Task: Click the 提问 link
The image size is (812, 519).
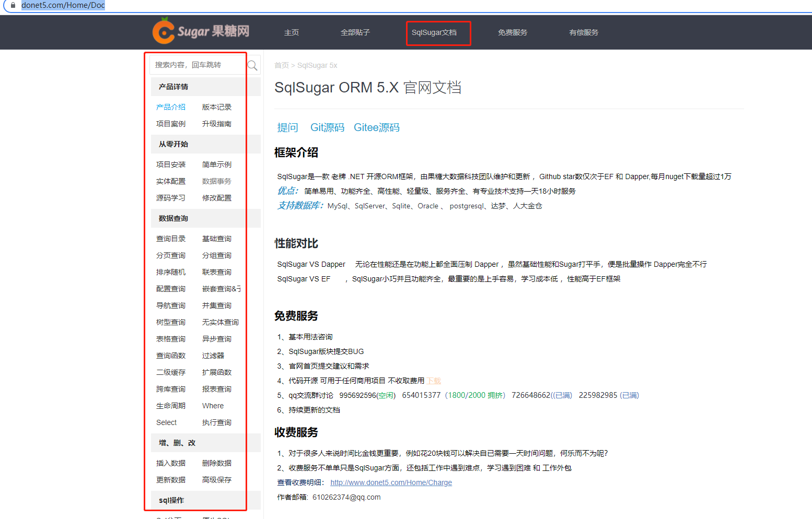Action: 287,127
